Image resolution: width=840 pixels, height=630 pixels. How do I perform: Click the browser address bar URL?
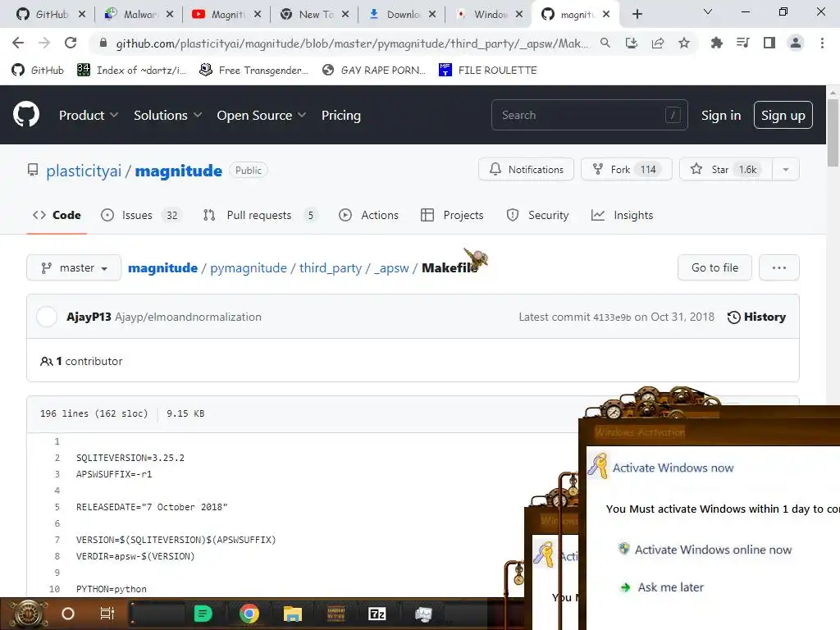(351, 43)
